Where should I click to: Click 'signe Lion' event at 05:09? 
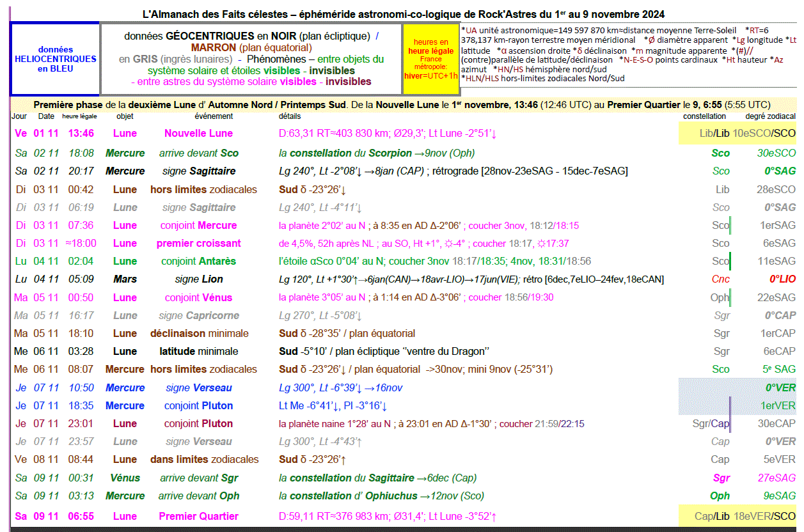pyautogui.click(x=198, y=279)
